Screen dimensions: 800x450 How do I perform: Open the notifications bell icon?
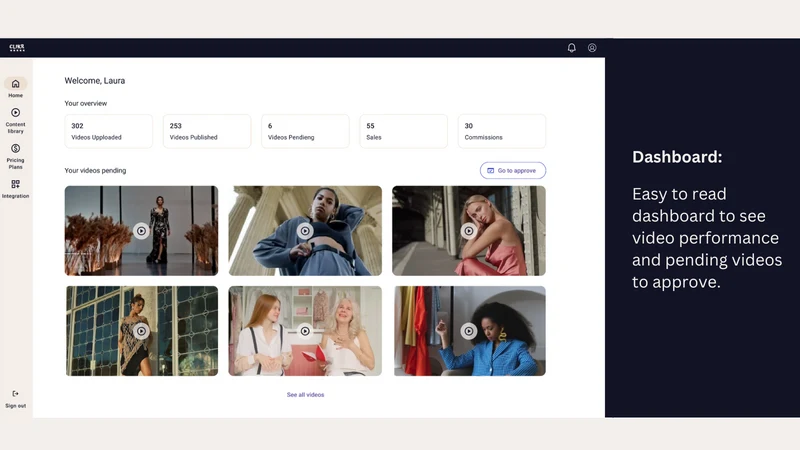click(571, 47)
